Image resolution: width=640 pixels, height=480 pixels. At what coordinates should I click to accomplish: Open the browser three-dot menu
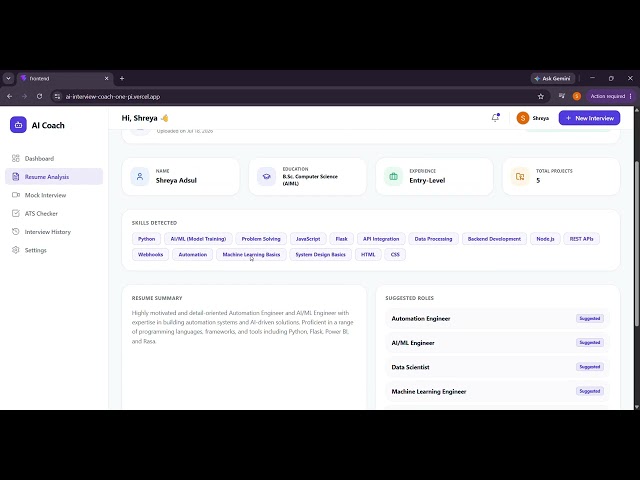[x=631, y=96]
